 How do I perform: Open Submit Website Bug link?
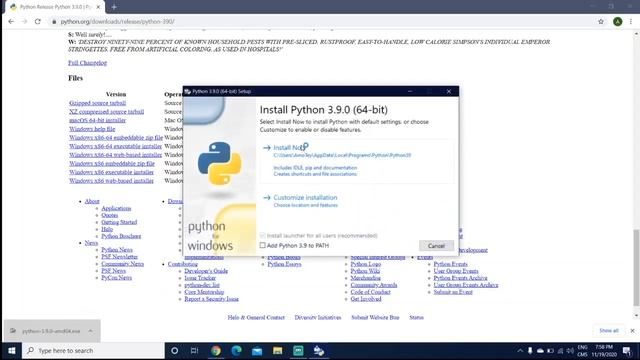point(375,318)
